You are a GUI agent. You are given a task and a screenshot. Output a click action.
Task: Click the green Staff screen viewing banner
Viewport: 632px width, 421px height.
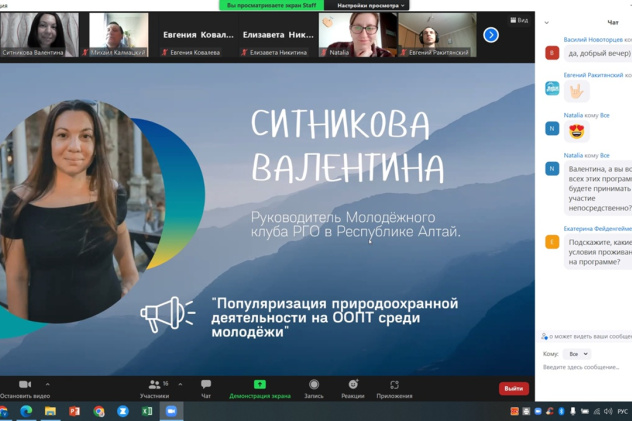pyautogui.click(x=271, y=5)
